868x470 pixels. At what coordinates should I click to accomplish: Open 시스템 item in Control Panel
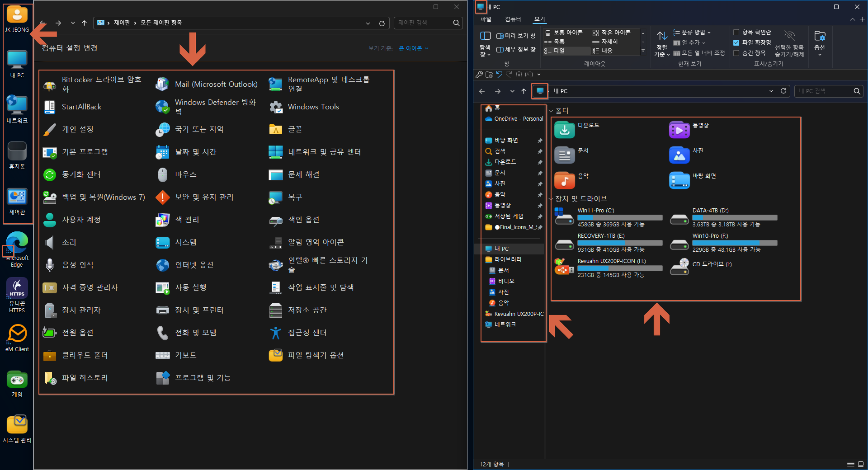176,242
